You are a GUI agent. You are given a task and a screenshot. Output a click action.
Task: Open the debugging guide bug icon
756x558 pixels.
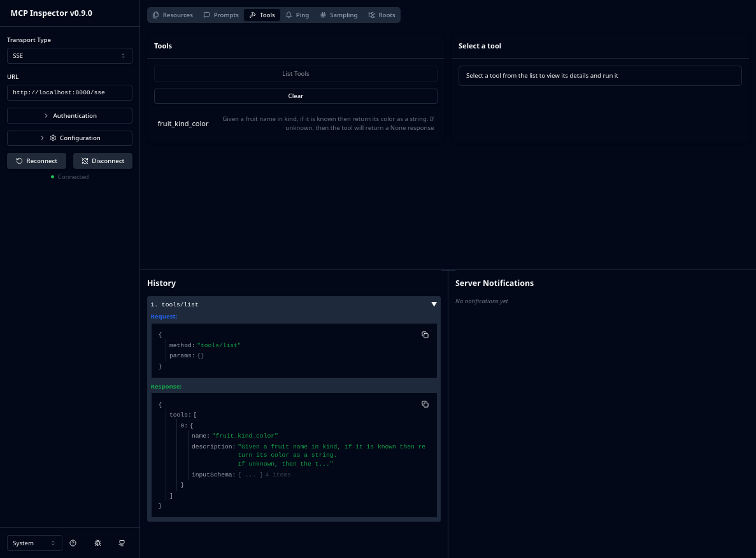pos(97,543)
